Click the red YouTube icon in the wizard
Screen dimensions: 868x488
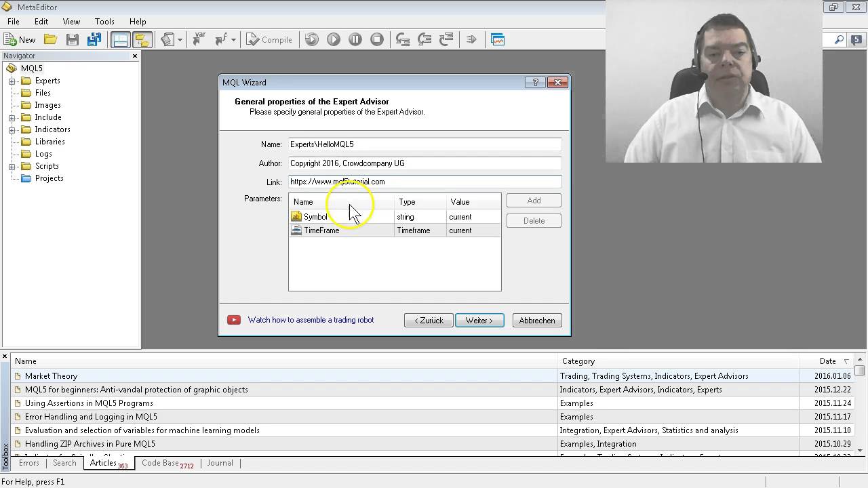(x=234, y=320)
